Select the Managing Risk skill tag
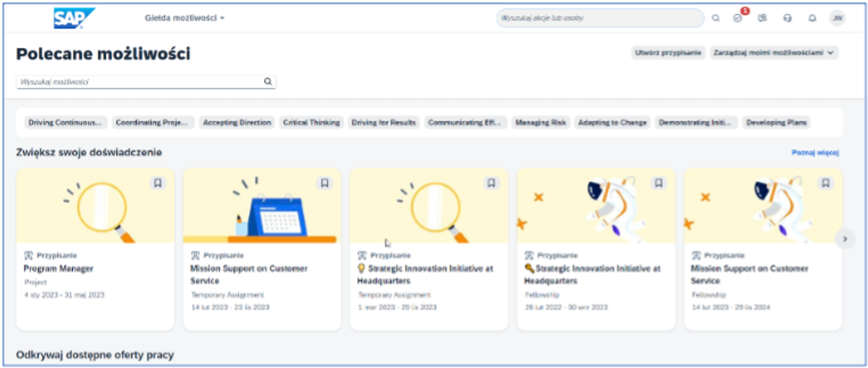Viewport: 868px width, 368px height. [541, 122]
